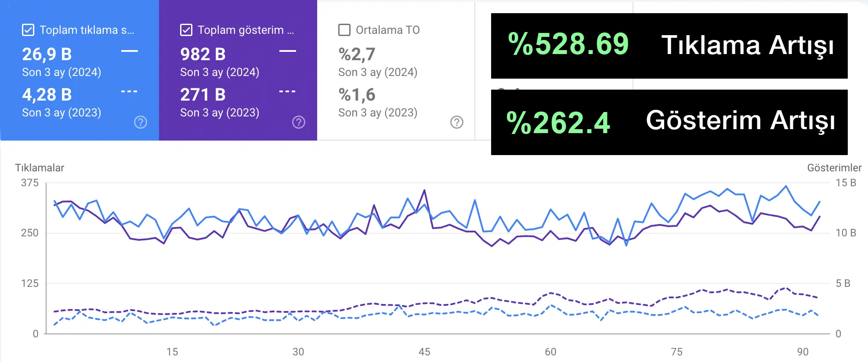The width and height of the screenshot is (868, 362).
Task: Click the 45 day marker on x-axis
Action: 424,352
